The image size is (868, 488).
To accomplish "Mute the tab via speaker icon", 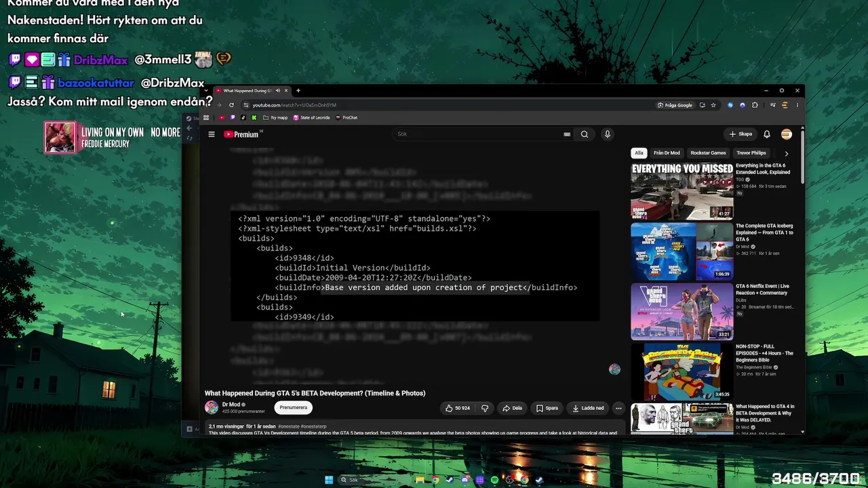I will [x=278, y=91].
